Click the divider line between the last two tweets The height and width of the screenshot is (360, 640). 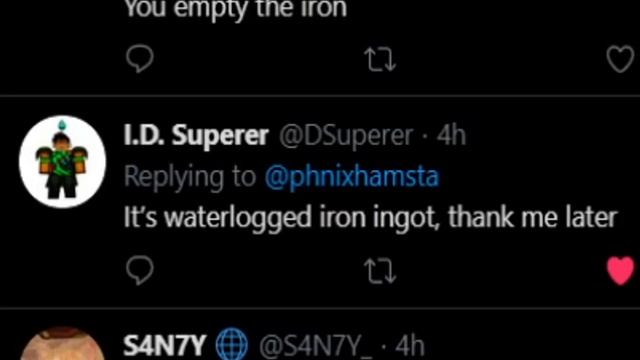click(320, 308)
